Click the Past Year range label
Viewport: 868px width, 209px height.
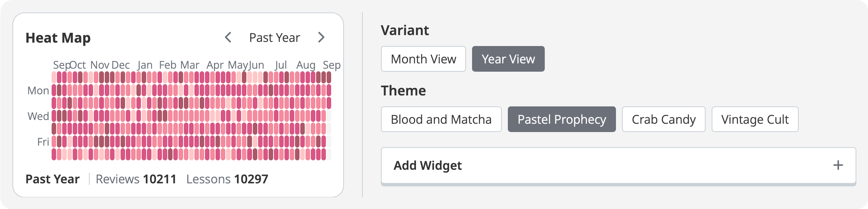(x=274, y=38)
